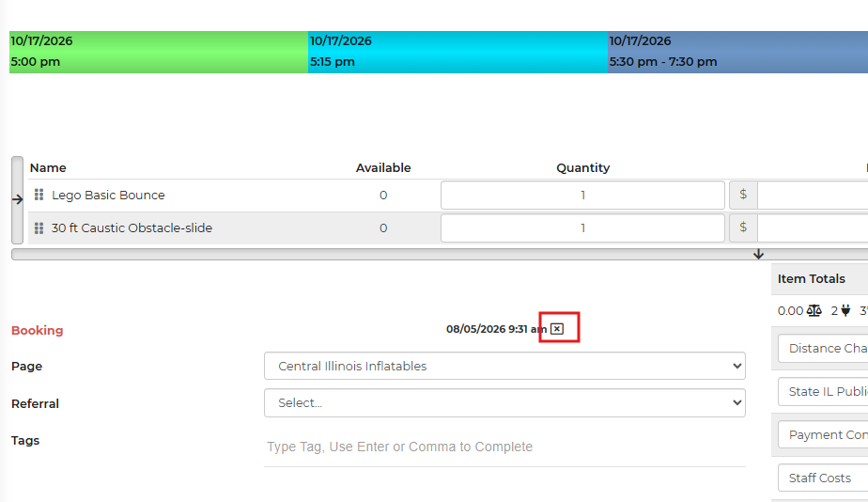Open the Referral Select dropdown

coord(504,402)
